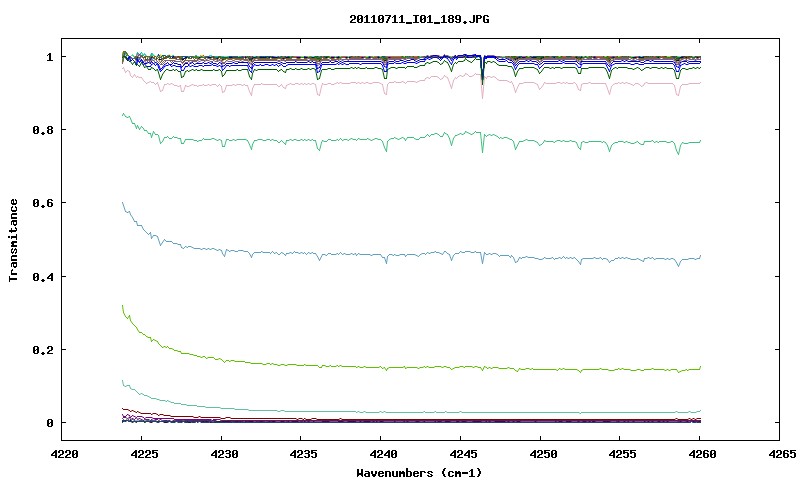Click the y-axis tick label 1
Image resolution: width=800 pixels, height=480 pixels.
49,57
